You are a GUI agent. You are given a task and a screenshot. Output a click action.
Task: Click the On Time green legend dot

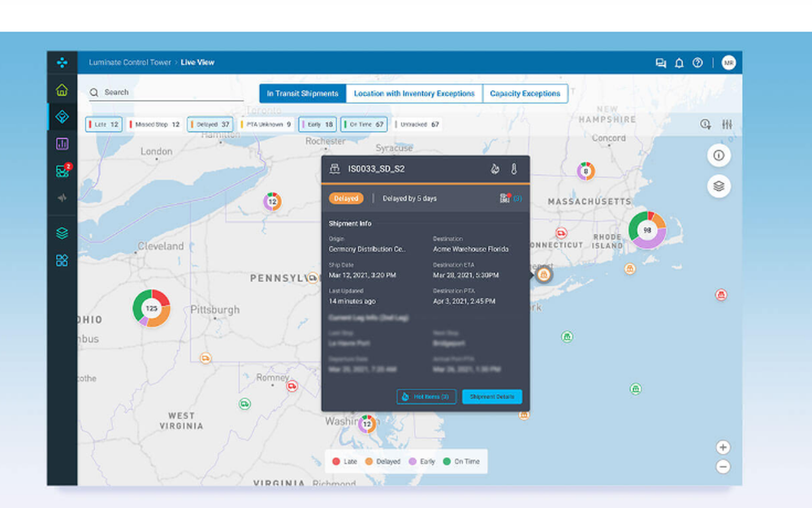pos(447,462)
